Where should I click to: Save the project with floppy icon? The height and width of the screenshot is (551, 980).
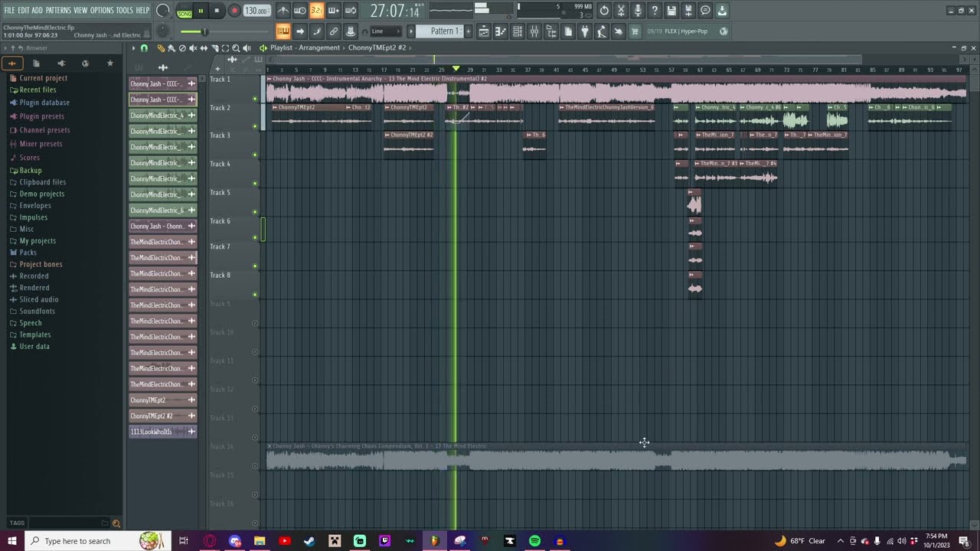pos(671,11)
